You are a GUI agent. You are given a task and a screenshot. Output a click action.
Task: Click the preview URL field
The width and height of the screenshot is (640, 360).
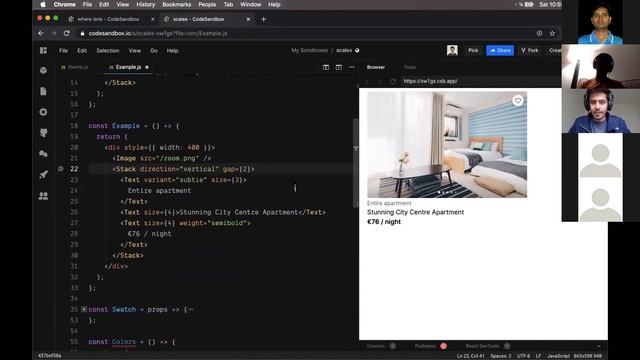point(482,81)
